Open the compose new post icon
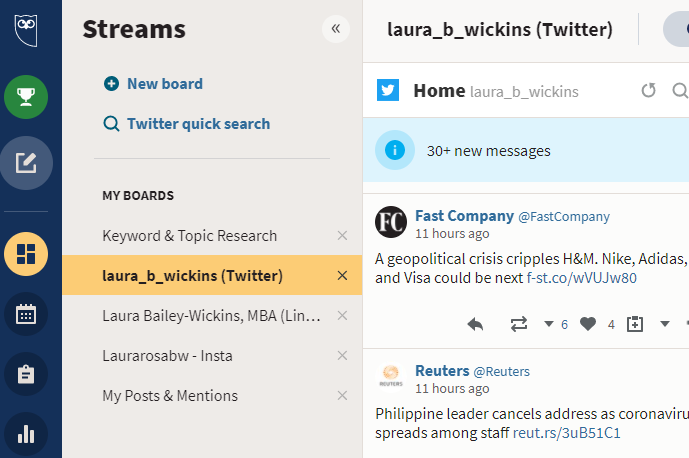Image resolution: width=689 pixels, height=458 pixels. point(26,163)
